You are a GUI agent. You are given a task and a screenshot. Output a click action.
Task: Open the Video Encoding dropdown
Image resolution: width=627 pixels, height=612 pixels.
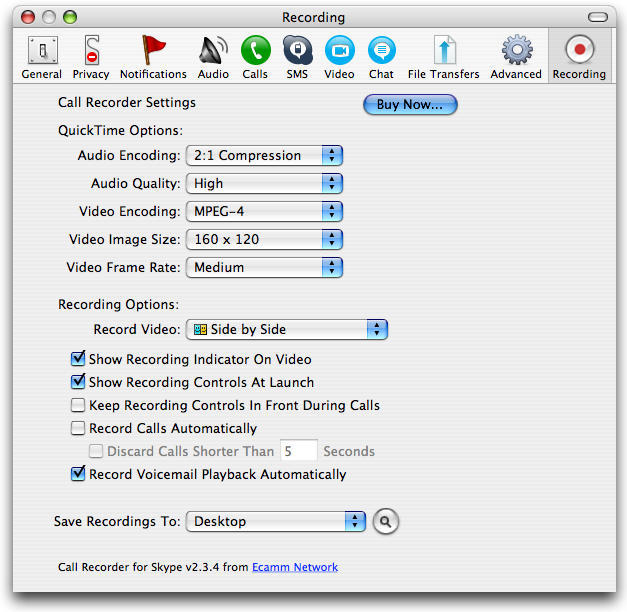tap(264, 212)
